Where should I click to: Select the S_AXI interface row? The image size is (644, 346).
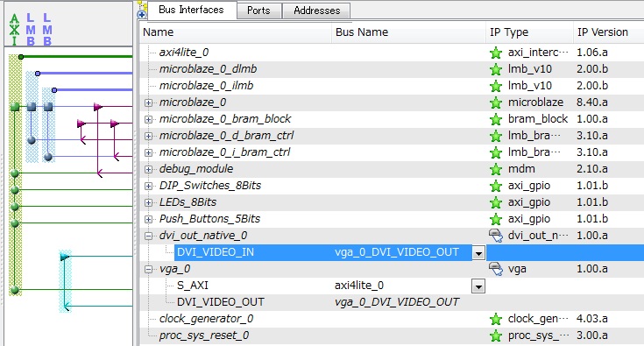pos(392,286)
